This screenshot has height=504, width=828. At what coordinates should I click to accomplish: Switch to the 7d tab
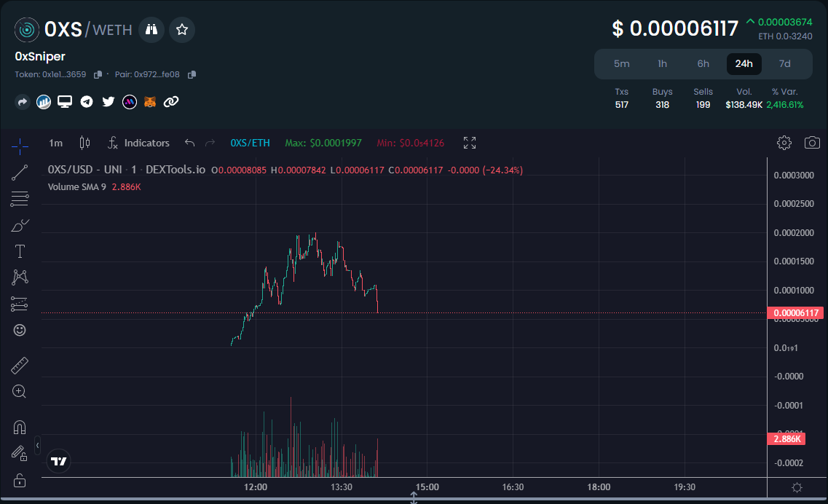[x=784, y=64]
